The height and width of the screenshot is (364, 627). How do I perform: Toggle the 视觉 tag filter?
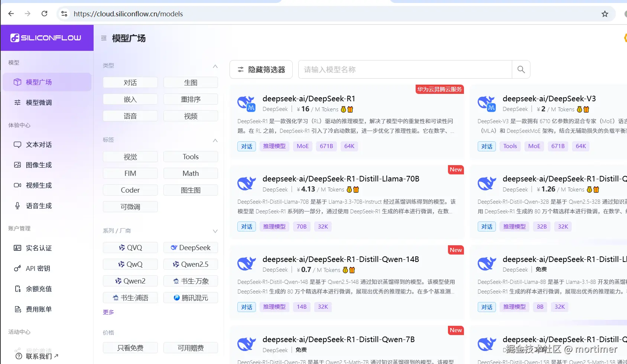[x=130, y=157]
